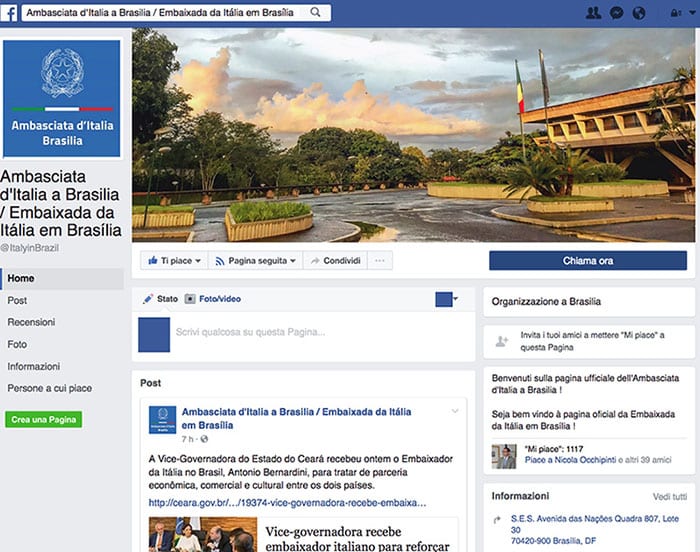Open the notifications globe icon
The height and width of the screenshot is (552, 700).
click(639, 13)
